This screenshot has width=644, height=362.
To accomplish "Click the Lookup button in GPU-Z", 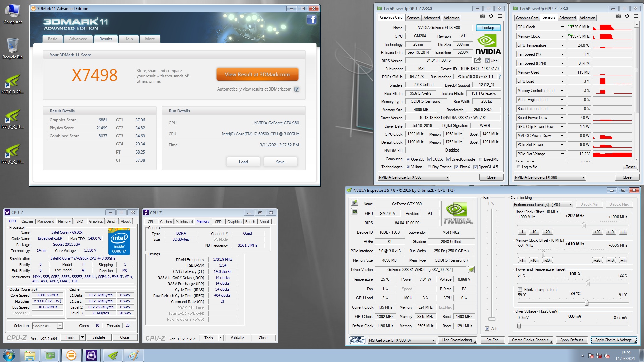I will [x=488, y=28].
